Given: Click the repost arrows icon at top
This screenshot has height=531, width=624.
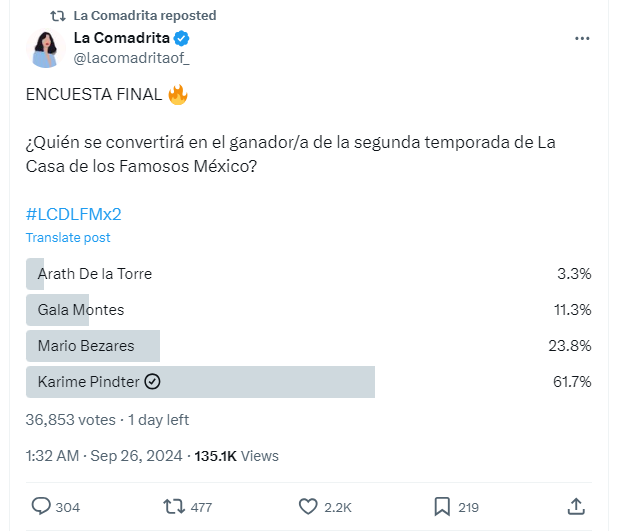Looking at the screenshot, I should tap(58, 16).
